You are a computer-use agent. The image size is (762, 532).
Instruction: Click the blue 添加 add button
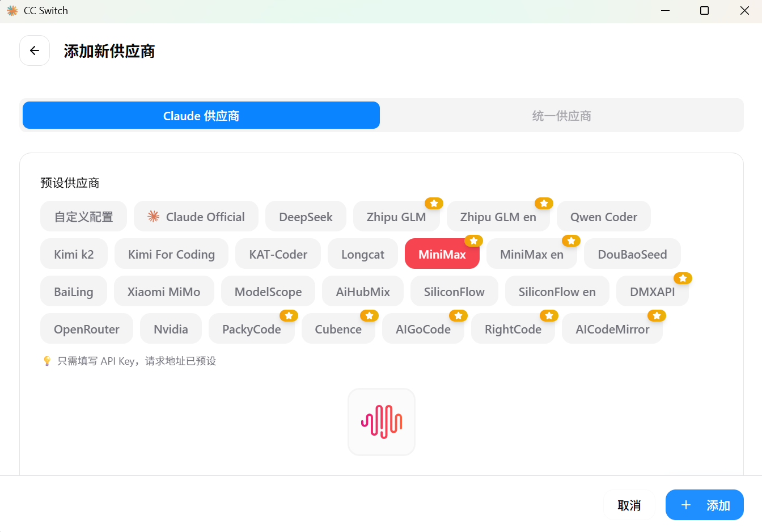coord(704,505)
